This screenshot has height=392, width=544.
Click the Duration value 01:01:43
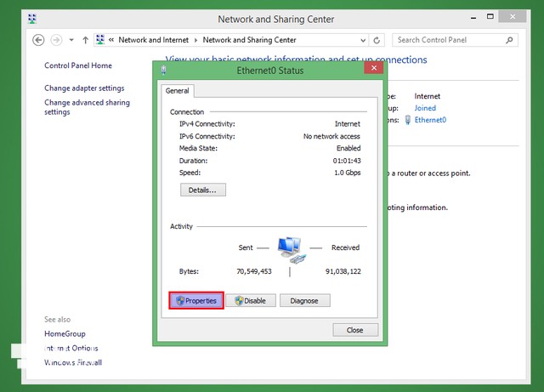point(347,161)
